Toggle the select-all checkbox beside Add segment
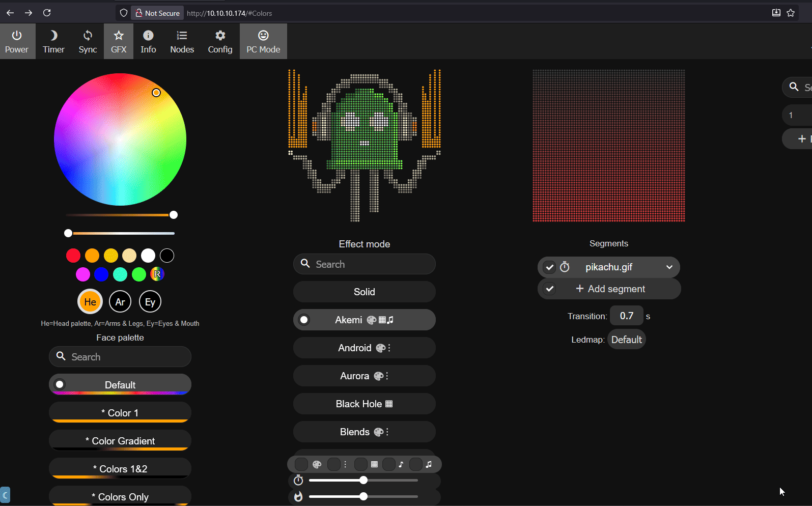 pyautogui.click(x=549, y=289)
